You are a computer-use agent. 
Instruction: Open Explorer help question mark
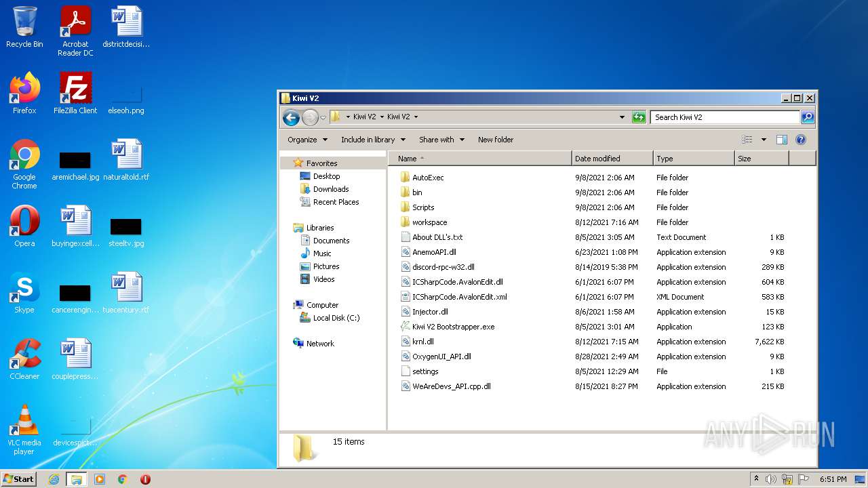800,140
